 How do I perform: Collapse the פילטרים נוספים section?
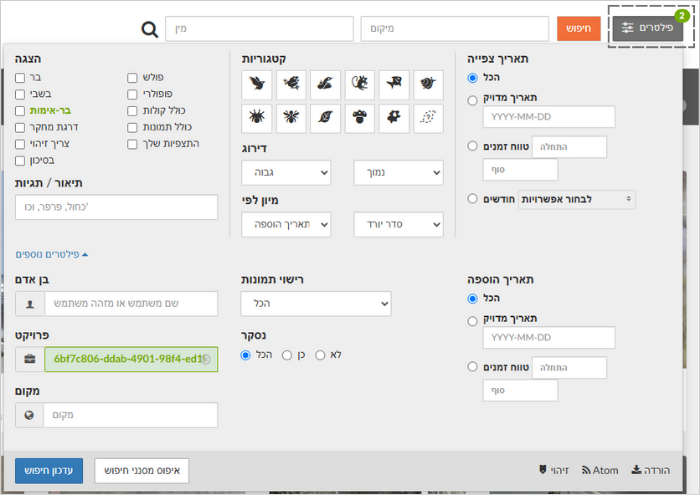point(52,254)
